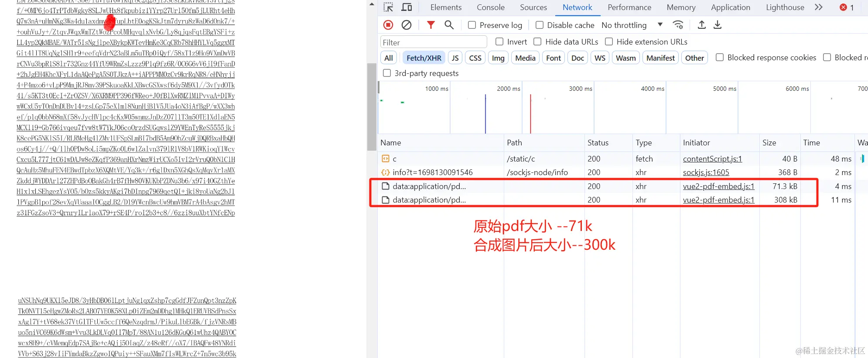Open the Memory tab
The height and width of the screenshot is (358, 868).
pyautogui.click(x=681, y=7)
